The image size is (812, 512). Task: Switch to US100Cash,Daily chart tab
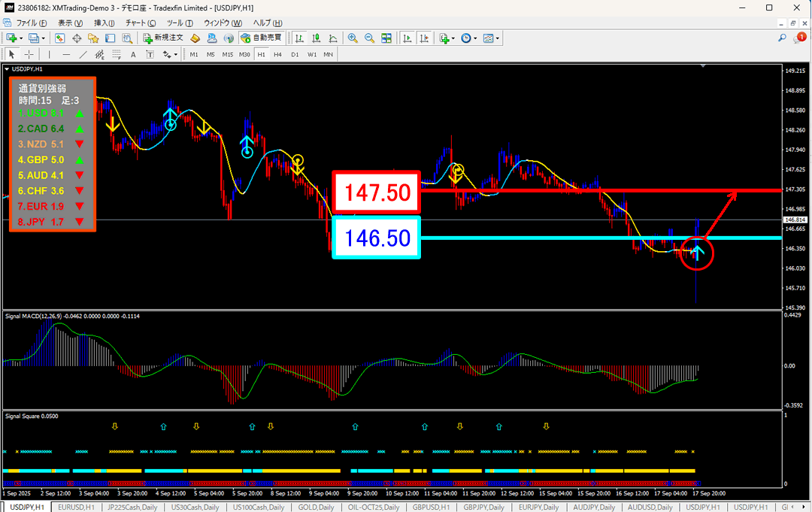pyautogui.click(x=259, y=507)
